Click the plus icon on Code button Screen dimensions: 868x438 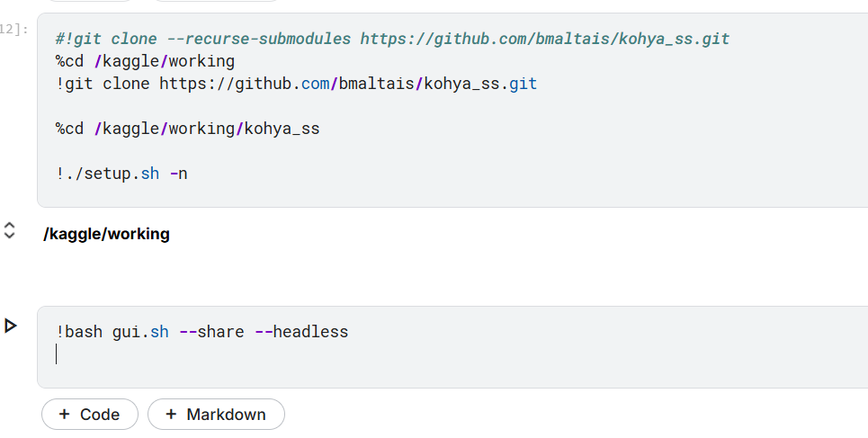[64, 415]
